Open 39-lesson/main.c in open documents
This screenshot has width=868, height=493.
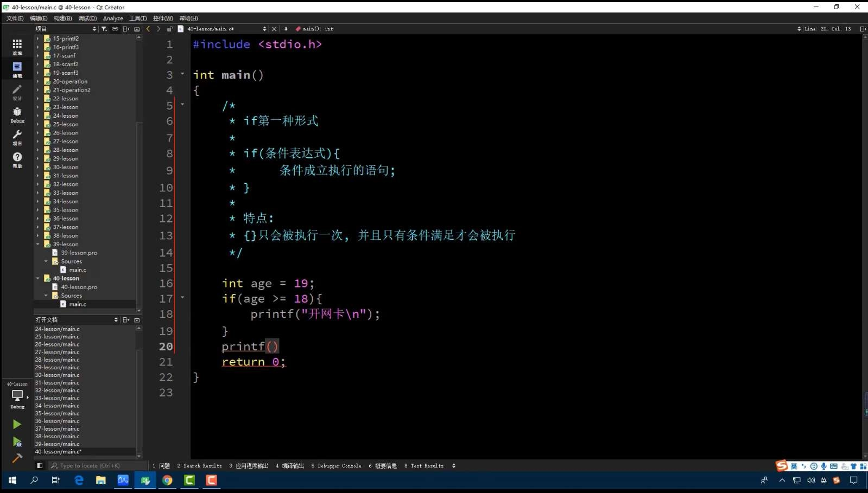(x=57, y=444)
